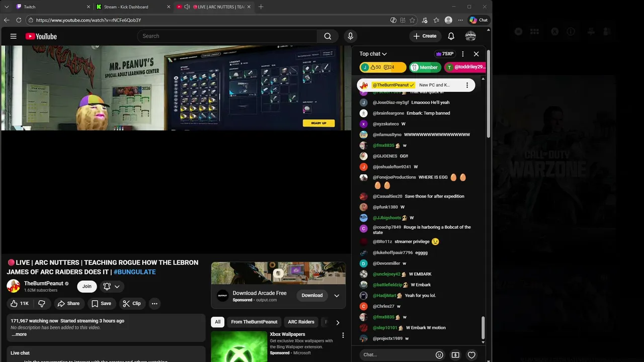
Task: Expand the Download Arcade Free ad chevron
Action: (x=337, y=296)
